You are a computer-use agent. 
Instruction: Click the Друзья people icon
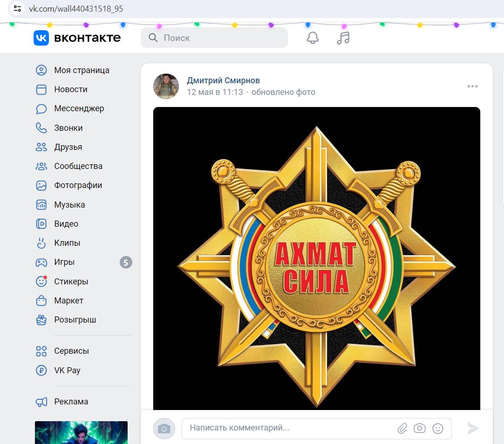(x=41, y=147)
